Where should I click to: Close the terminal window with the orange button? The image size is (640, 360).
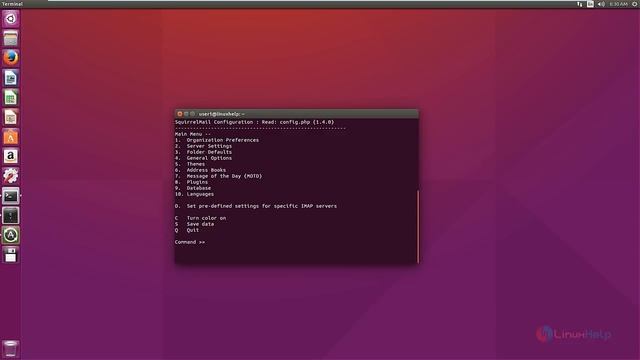180,114
